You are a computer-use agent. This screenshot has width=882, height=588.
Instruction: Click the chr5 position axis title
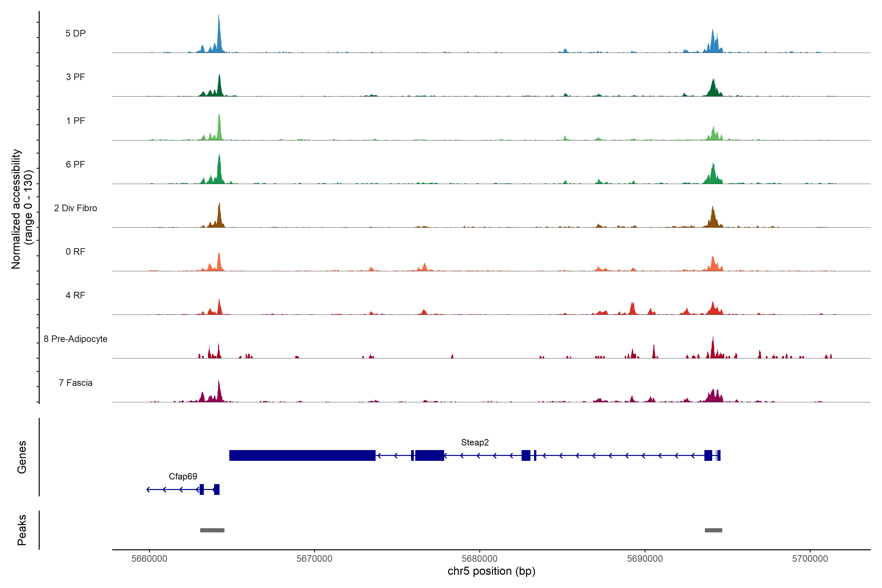click(x=491, y=571)
